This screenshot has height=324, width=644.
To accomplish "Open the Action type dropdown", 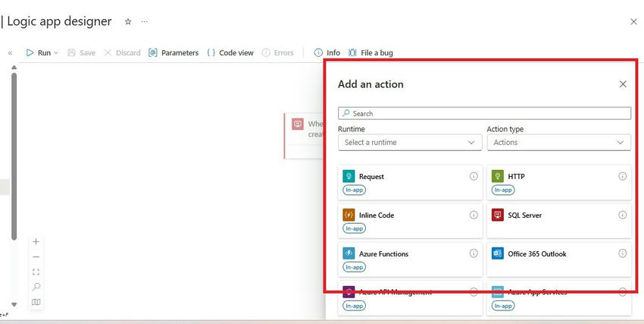I will 559,142.
